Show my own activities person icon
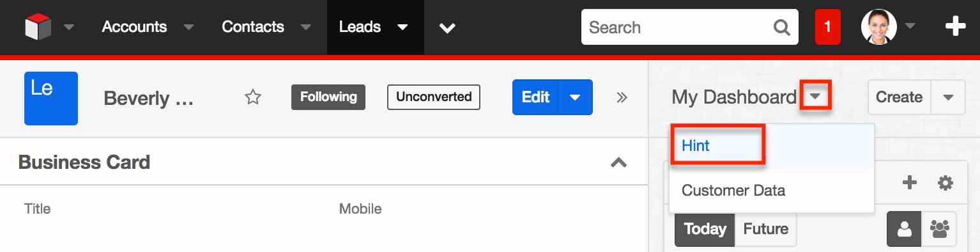Image resolution: width=980 pixels, height=252 pixels. [904, 229]
